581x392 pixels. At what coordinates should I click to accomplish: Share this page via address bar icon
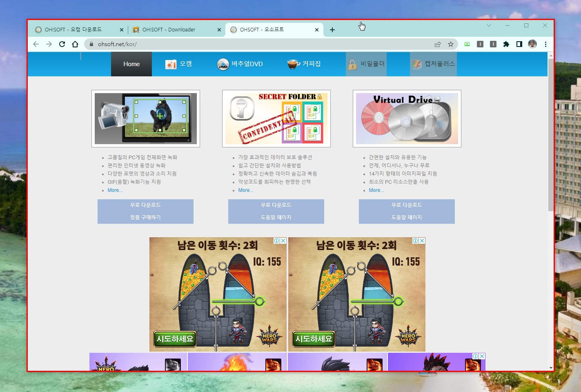[x=438, y=44]
